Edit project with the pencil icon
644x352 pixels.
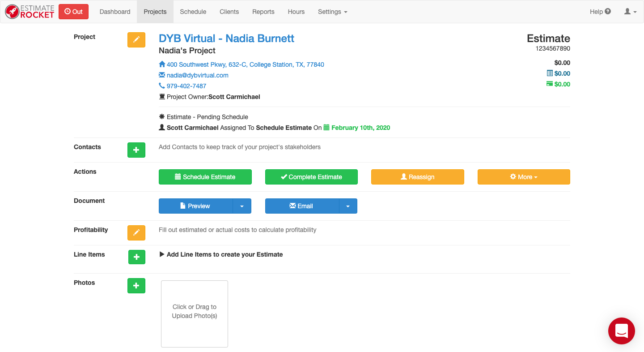point(136,40)
